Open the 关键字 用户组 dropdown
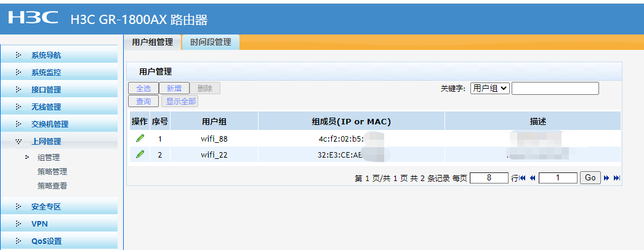 (490, 88)
